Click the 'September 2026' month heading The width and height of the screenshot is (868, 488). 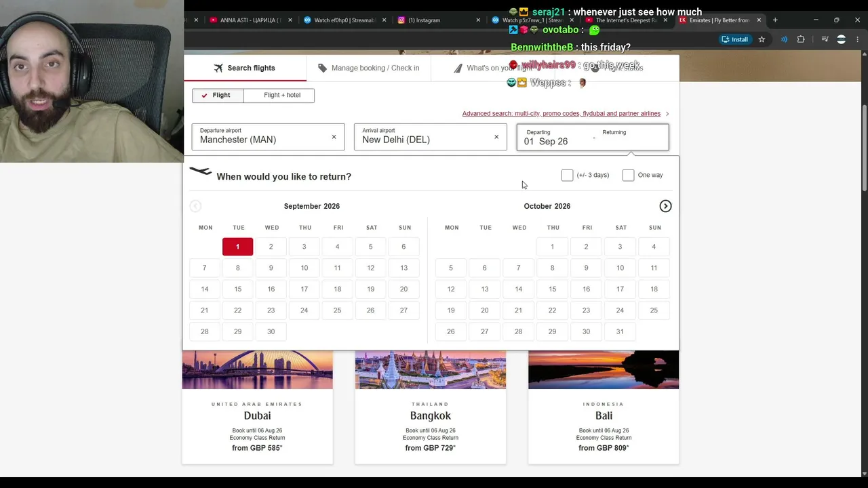pyautogui.click(x=312, y=206)
